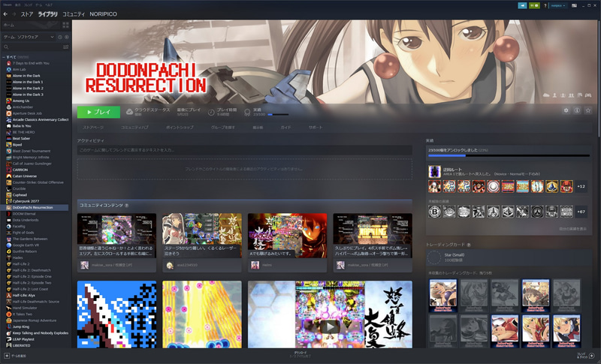Open the ストア tab
Image resolution: width=601 pixels, height=364 pixels.
(x=27, y=14)
